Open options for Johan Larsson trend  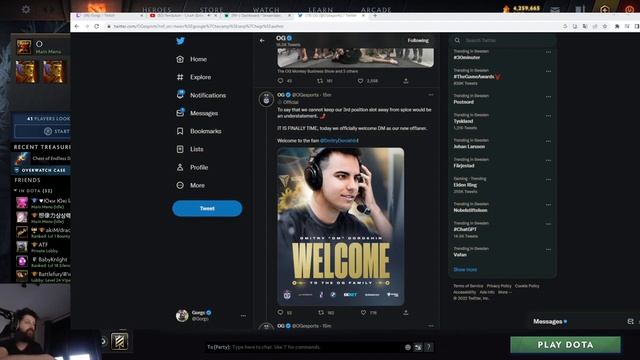[548, 141]
